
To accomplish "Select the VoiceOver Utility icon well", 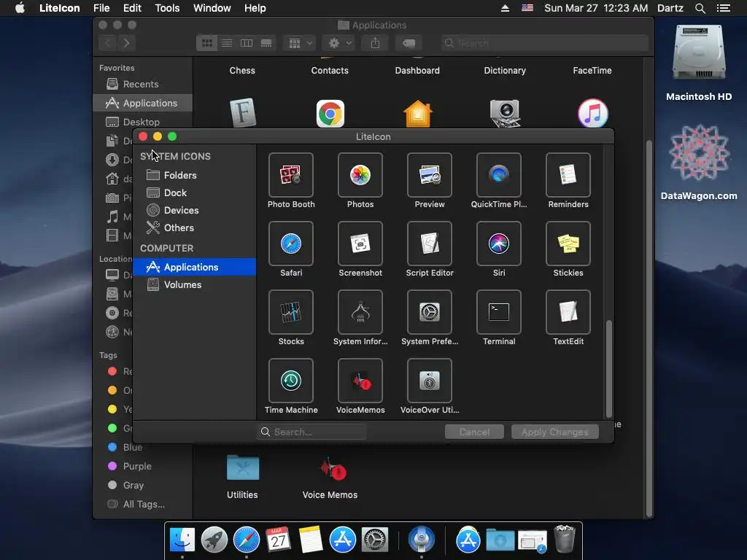I will pyautogui.click(x=429, y=381).
